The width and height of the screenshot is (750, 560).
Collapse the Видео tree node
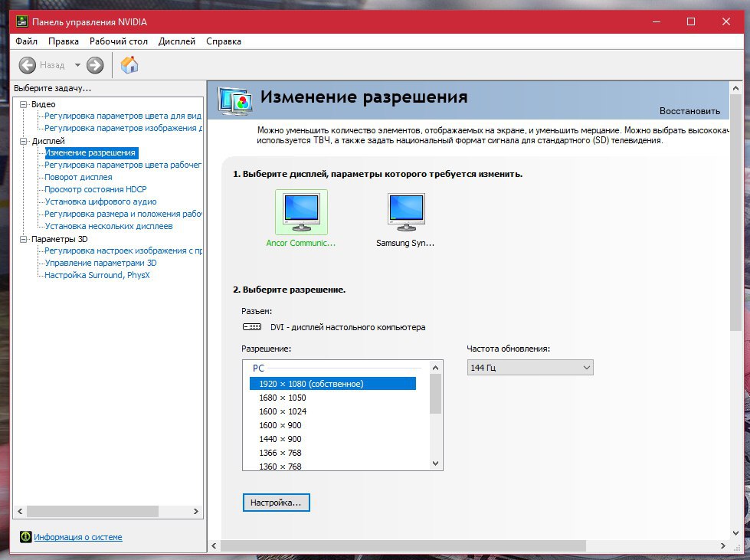(x=24, y=104)
